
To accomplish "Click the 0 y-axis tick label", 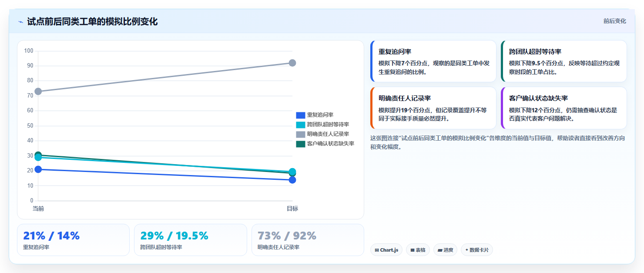I will 32,201.
